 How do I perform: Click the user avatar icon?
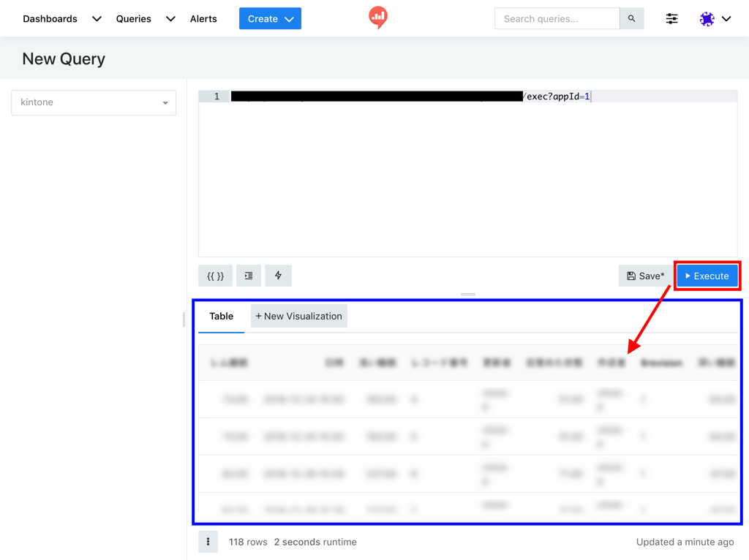tap(707, 19)
